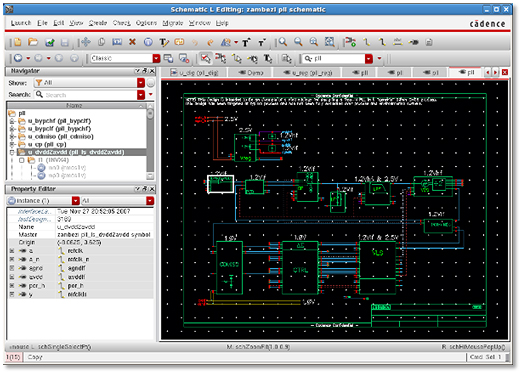Select the CDMISO block in the schematic
This screenshot has width=522, height=374.
229,268
